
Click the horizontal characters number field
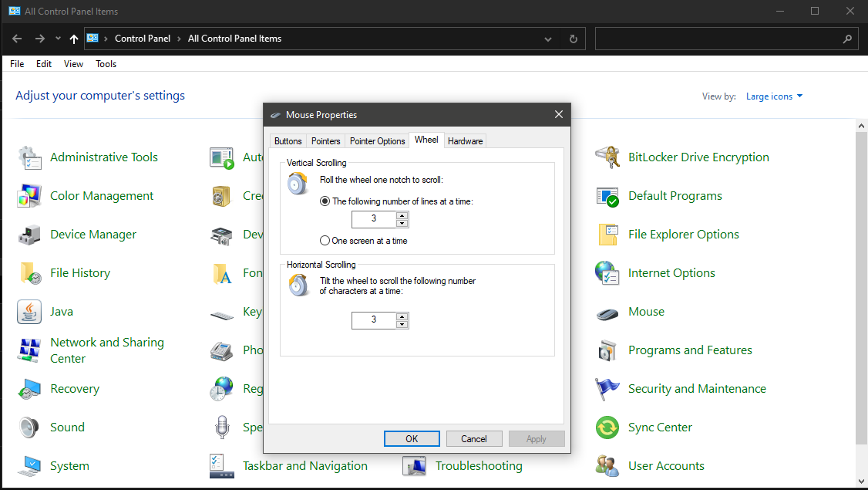(374, 320)
